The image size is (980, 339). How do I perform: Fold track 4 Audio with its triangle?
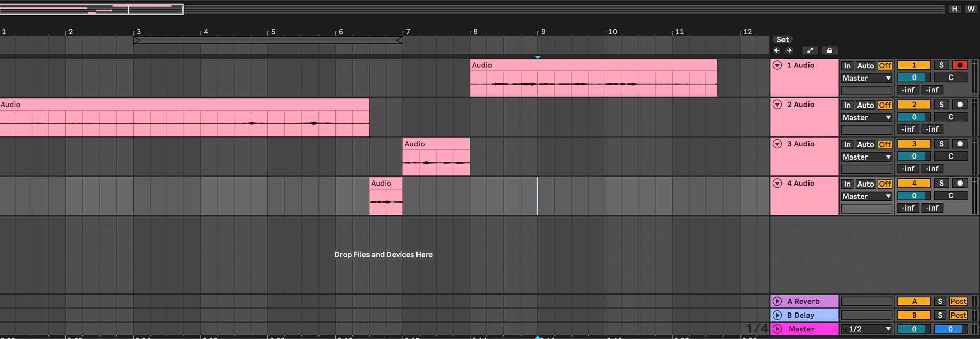[x=777, y=183]
